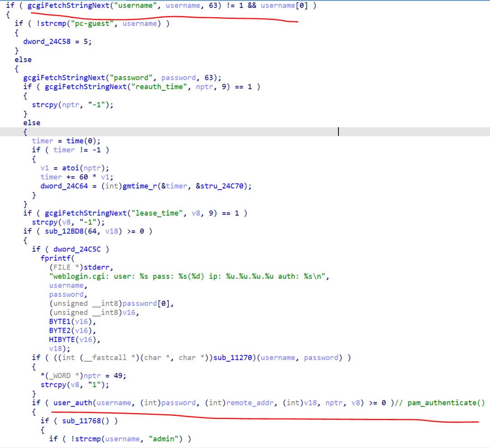Click the "password" string in gcgiFetchStringNext
The image size is (490, 448).
(x=131, y=78)
